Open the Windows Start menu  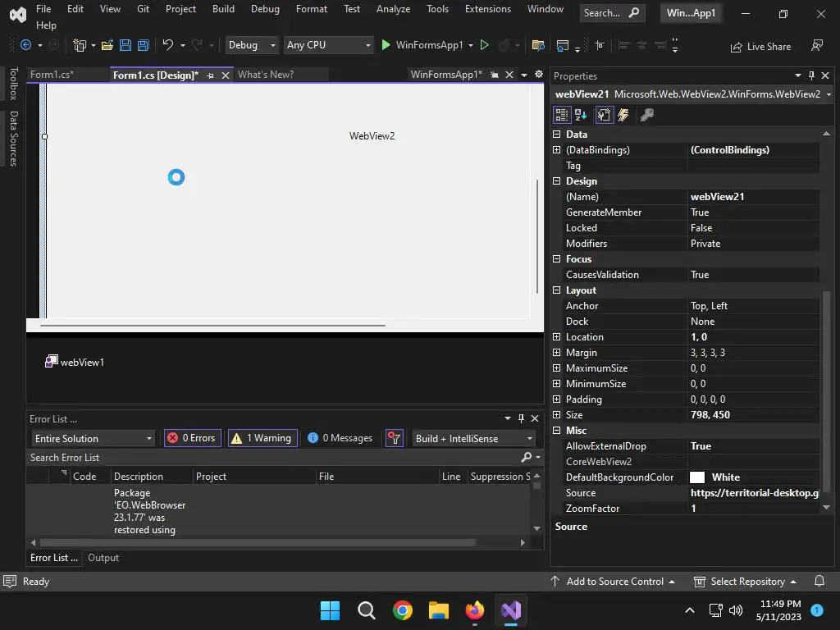(x=330, y=610)
